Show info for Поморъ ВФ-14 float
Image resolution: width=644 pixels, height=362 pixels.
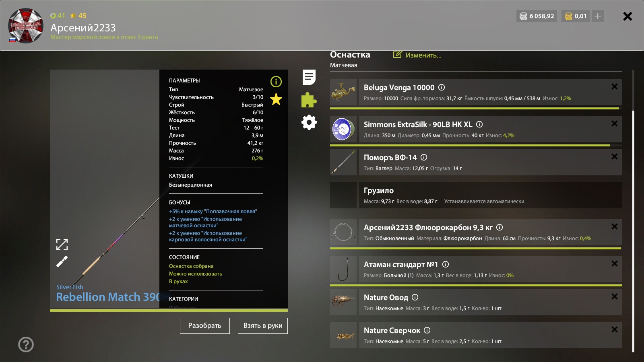pyautogui.click(x=424, y=157)
